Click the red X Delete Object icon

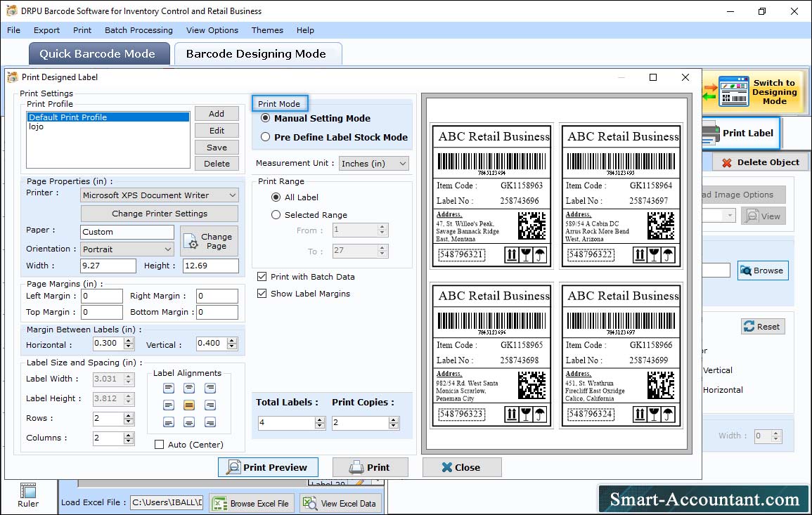click(726, 162)
